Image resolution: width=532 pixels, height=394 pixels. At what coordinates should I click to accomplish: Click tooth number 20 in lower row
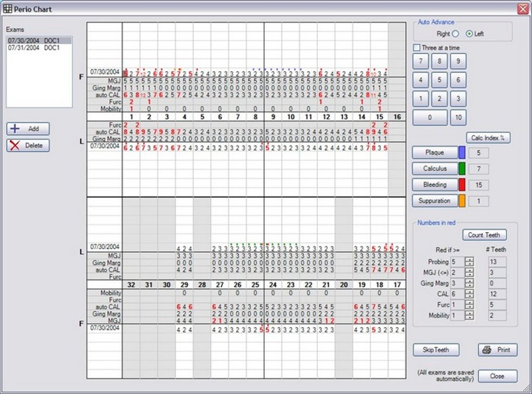coord(344,285)
